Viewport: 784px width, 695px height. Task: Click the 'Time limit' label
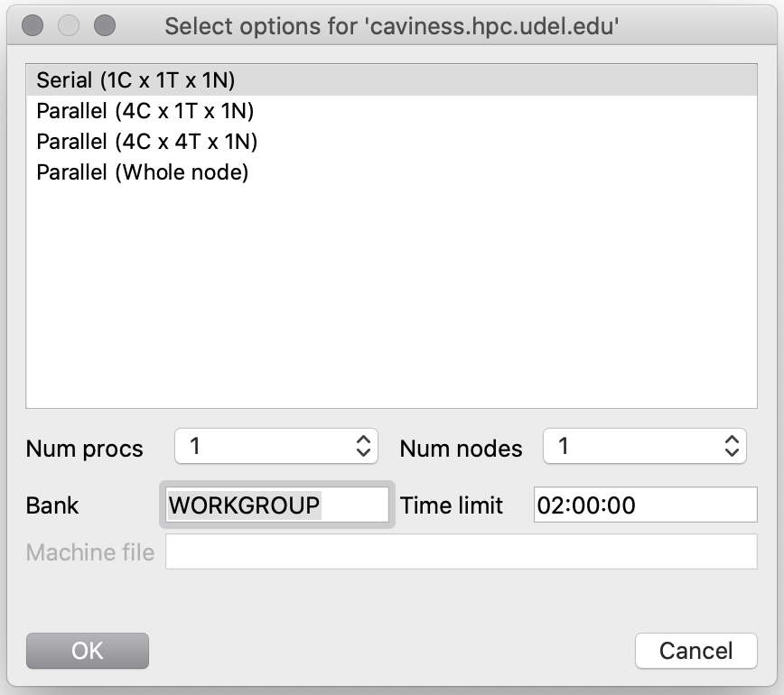click(x=452, y=505)
